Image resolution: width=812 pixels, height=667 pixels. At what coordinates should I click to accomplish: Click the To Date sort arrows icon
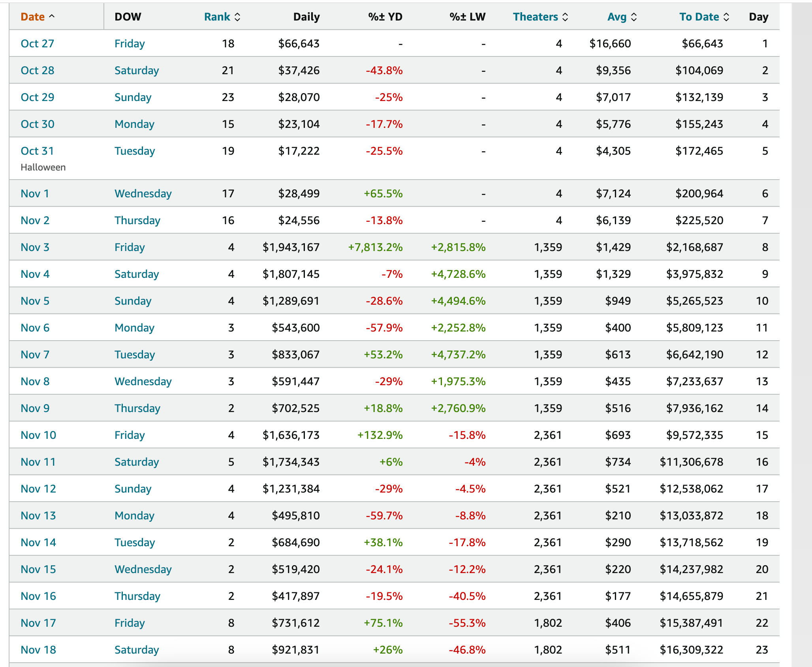[x=726, y=17]
